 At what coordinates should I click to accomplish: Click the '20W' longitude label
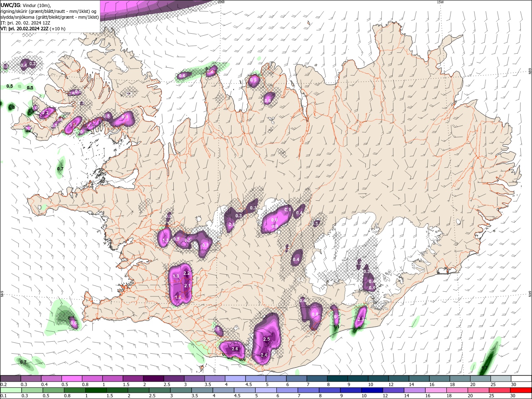(x=221, y=2)
